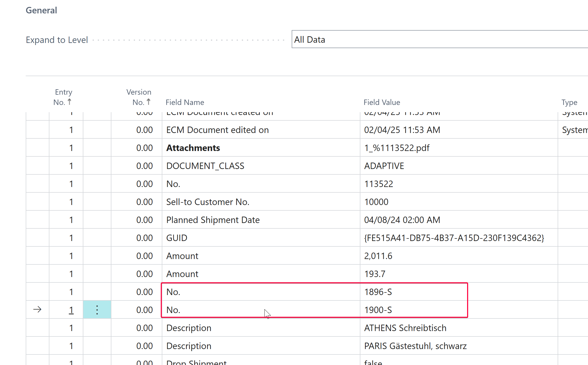Select the DOCUMENT_CLASS field row
The width and height of the screenshot is (588, 365).
point(205,166)
